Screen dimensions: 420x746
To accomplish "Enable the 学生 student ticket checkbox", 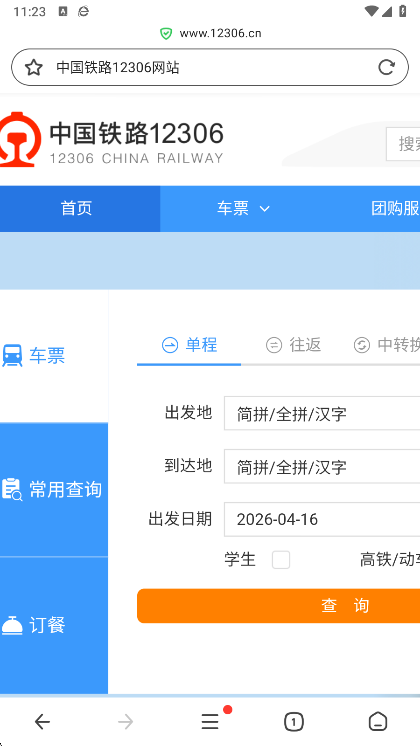I will (281, 560).
